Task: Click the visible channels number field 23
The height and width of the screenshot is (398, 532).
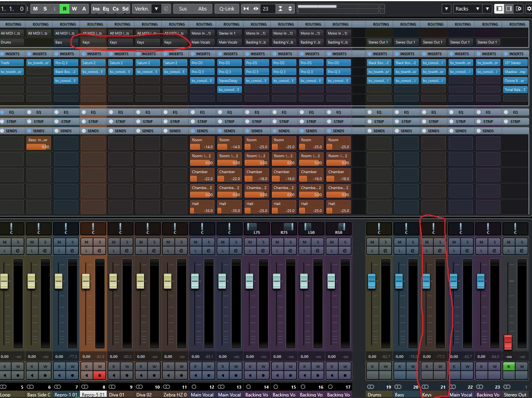Action: click(x=267, y=9)
